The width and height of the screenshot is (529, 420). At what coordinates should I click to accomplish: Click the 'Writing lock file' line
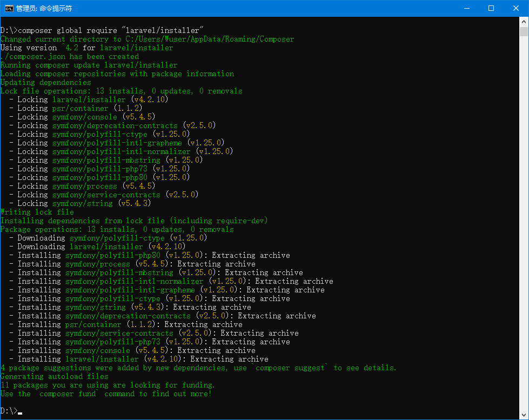(x=37, y=212)
